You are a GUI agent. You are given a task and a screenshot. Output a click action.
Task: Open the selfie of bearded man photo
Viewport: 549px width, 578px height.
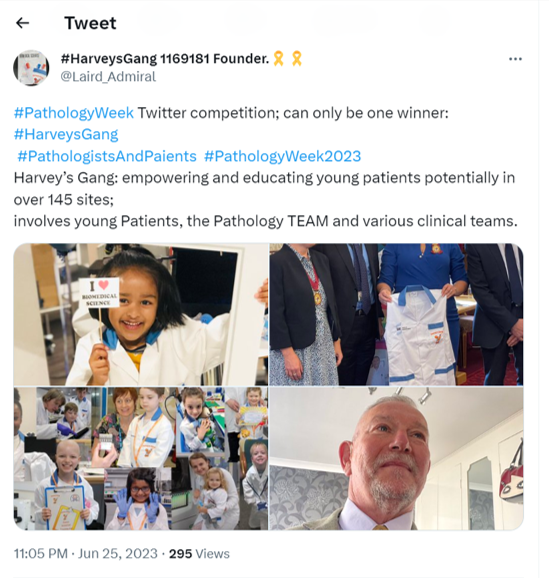[x=396, y=459]
